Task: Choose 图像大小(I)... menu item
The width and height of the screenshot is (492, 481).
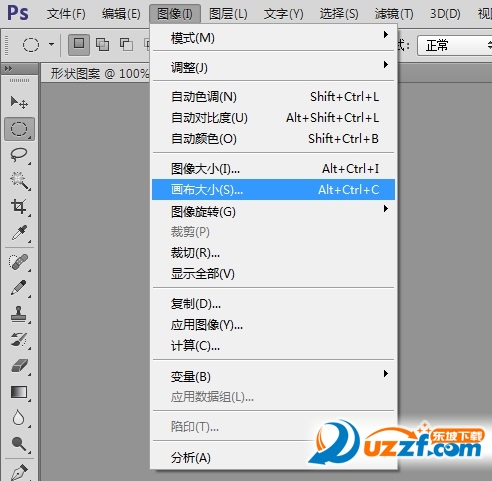Action: [x=273, y=169]
